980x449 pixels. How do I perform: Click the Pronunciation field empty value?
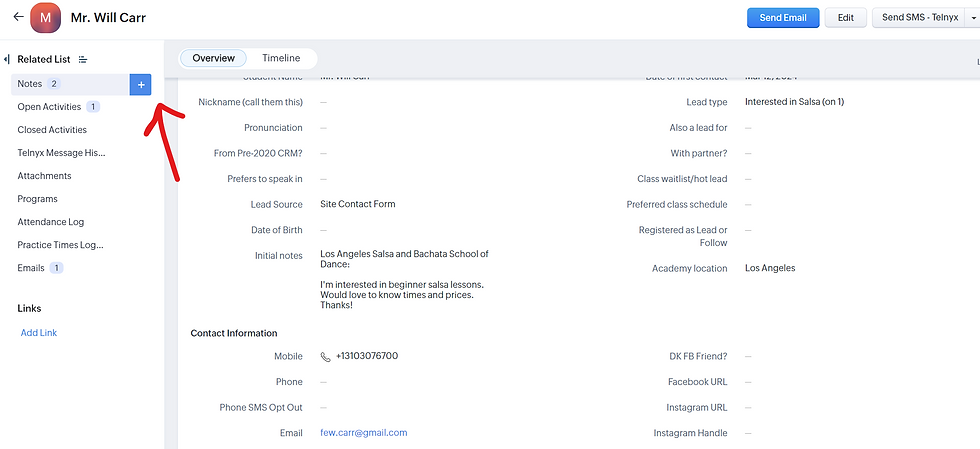323,128
